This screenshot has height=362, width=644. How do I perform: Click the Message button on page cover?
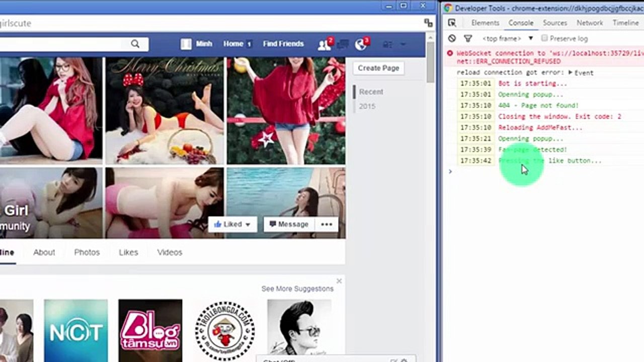coord(289,224)
